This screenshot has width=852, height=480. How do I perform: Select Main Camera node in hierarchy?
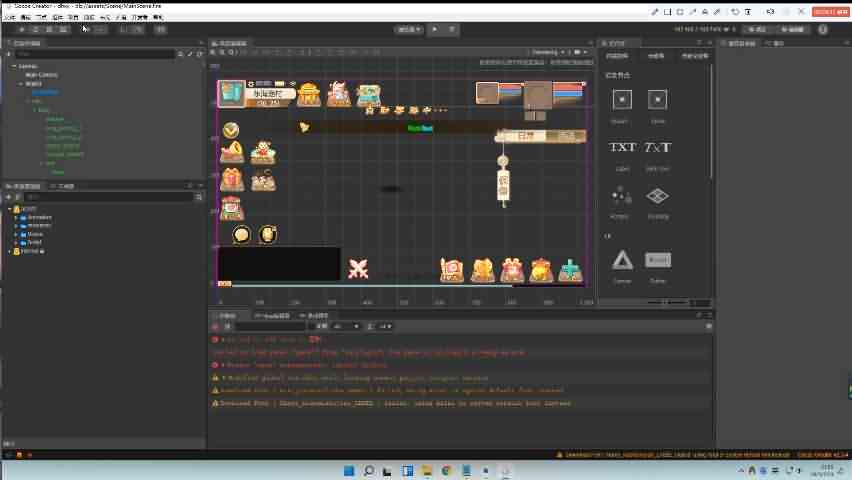pyautogui.click(x=41, y=74)
